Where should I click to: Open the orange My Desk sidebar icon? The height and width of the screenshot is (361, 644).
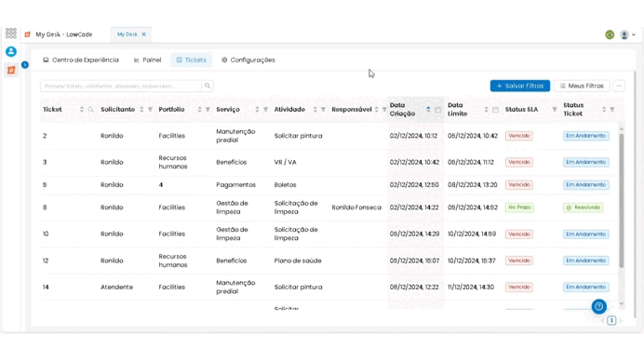click(x=11, y=70)
